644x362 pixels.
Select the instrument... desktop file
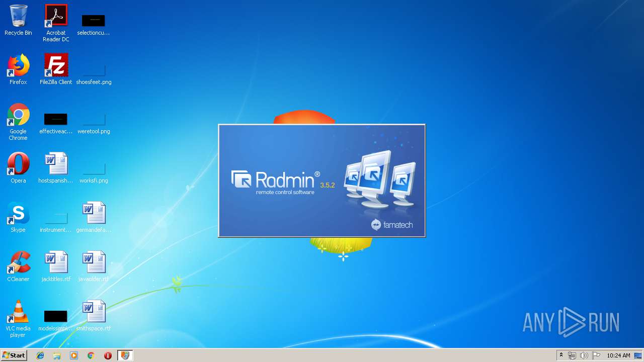[56, 221]
